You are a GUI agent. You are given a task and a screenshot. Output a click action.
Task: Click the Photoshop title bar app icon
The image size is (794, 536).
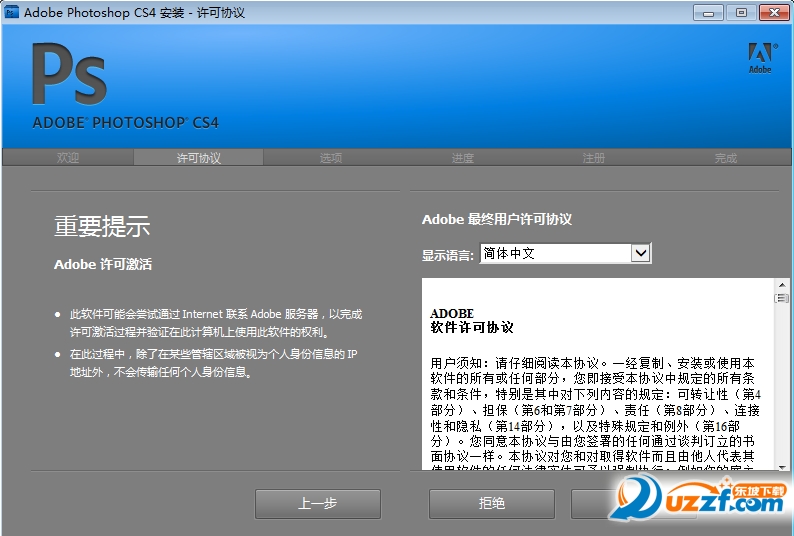point(11,12)
